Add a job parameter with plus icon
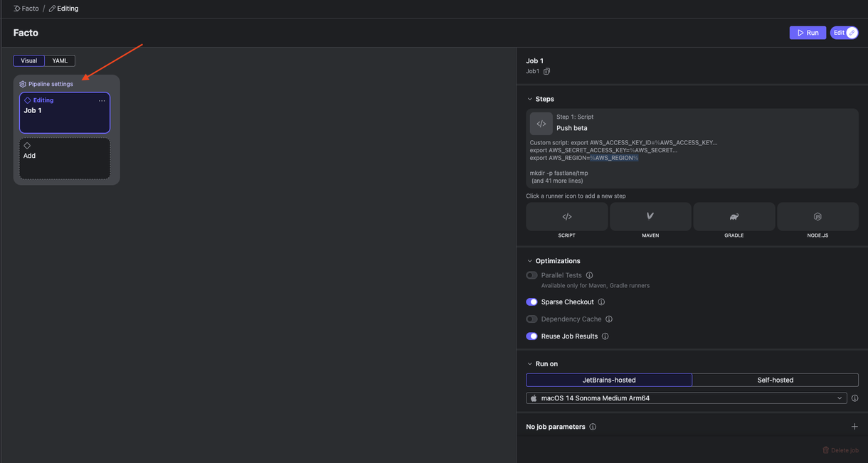Viewport: 868px width, 463px height. click(854, 427)
